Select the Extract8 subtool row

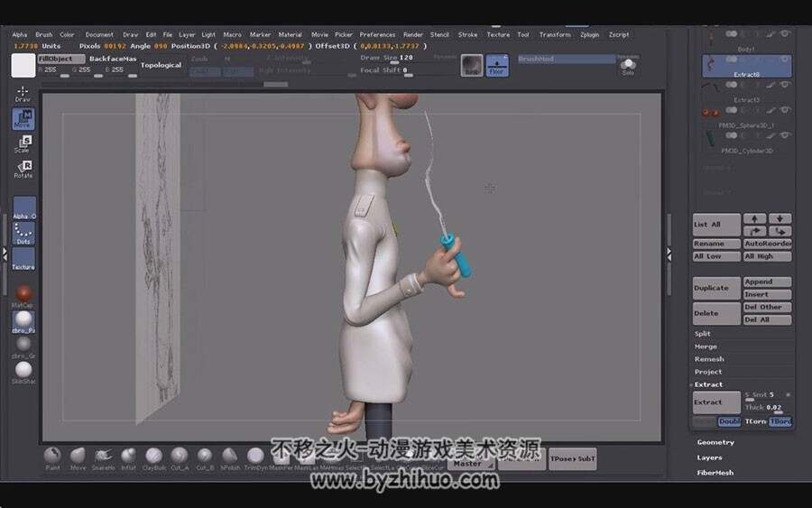[746, 66]
